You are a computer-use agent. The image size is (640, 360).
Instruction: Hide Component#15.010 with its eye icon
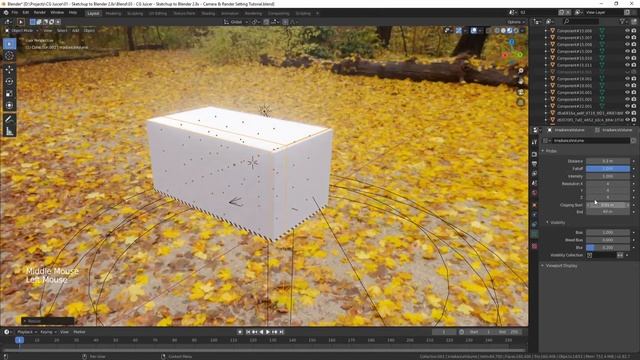pyautogui.click(x=627, y=58)
